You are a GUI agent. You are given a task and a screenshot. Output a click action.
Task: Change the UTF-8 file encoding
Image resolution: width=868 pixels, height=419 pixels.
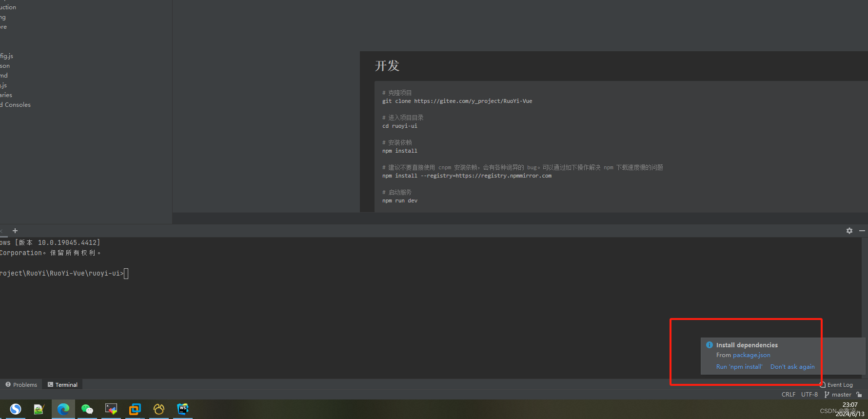809,395
